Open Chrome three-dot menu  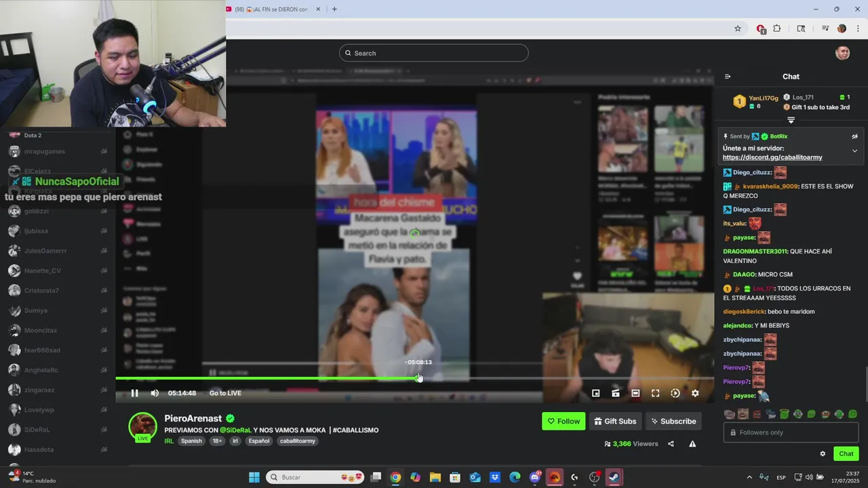(x=859, y=28)
